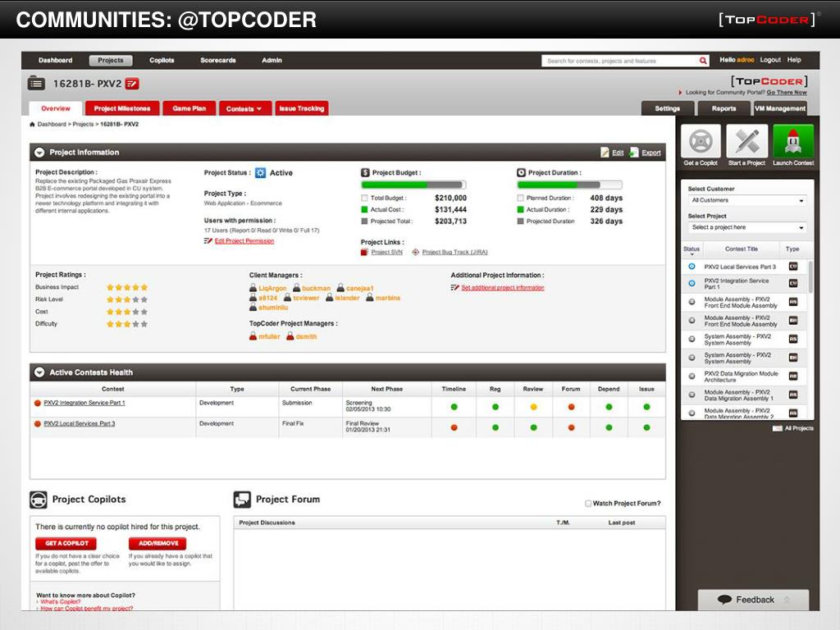Click the Active project status gear icon
This screenshot has width=840, height=630.
[x=260, y=172]
